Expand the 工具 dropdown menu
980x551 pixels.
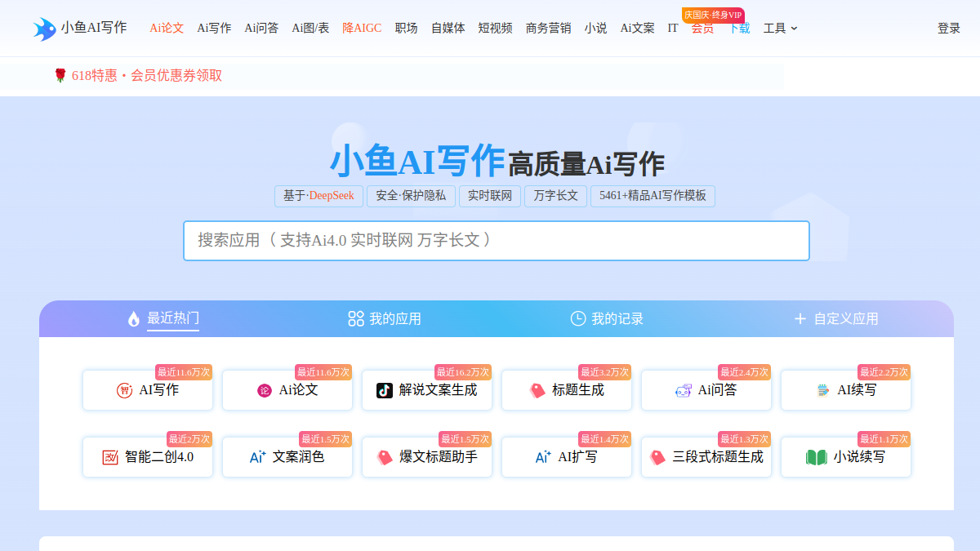(781, 28)
